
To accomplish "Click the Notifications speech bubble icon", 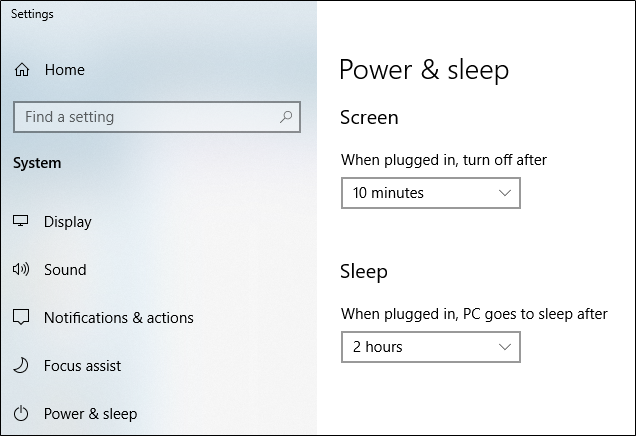I will 21,318.
